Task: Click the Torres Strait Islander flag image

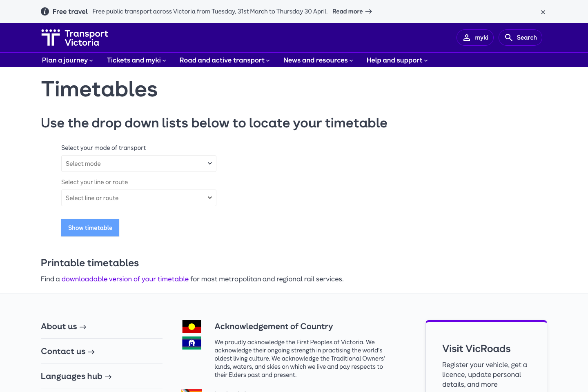Action: pyautogui.click(x=192, y=343)
